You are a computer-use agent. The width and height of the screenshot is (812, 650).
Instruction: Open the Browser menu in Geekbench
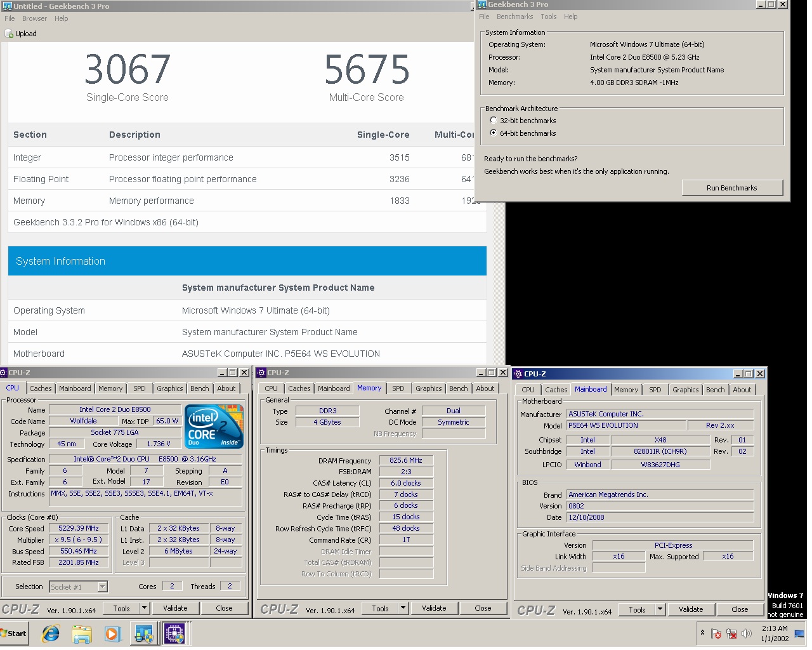coord(34,18)
